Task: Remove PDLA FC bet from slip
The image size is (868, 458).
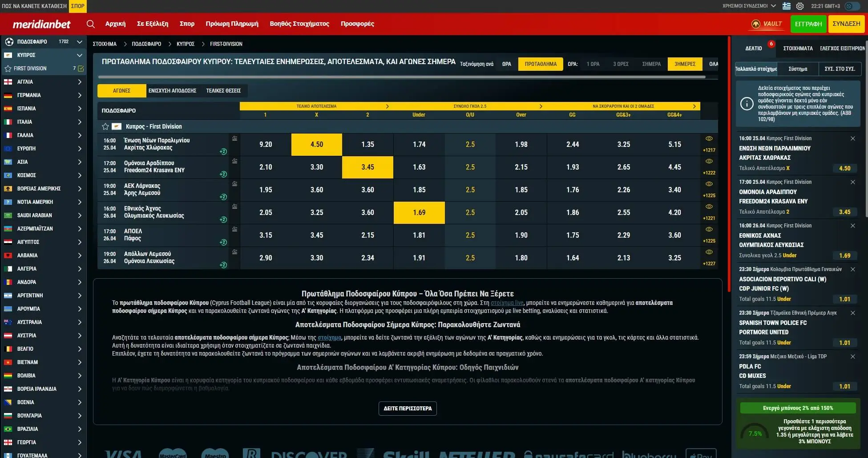Action: 853,357
